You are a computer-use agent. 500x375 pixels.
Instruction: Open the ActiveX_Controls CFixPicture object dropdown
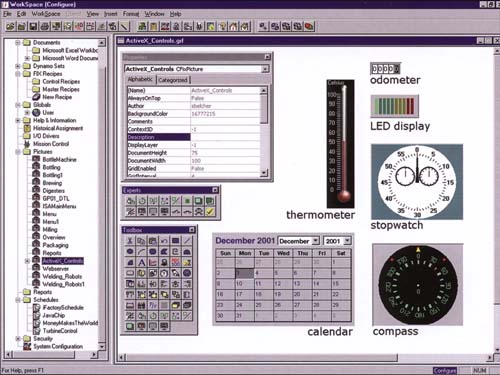265,69
